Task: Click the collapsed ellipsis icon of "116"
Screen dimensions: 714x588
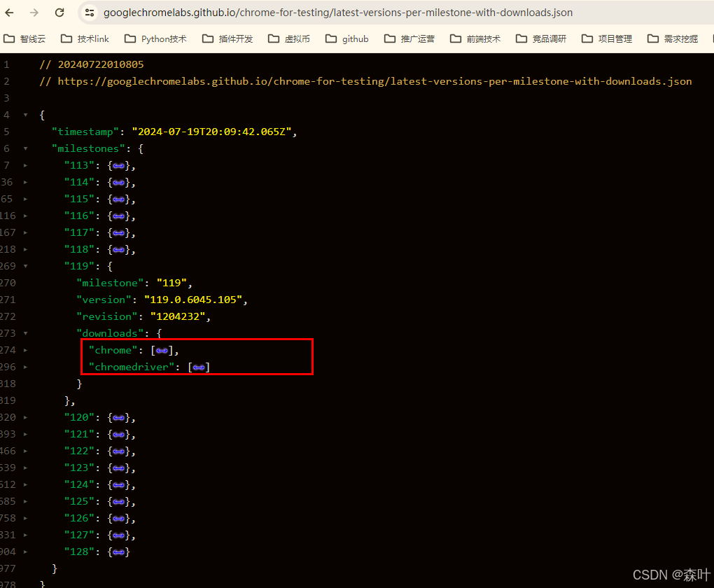Action: click(119, 216)
